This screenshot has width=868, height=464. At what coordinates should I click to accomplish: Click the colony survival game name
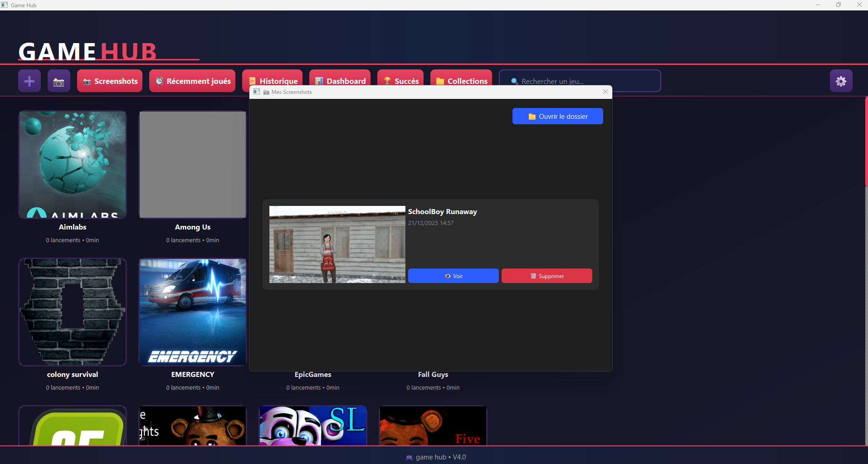[x=73, y=374]
